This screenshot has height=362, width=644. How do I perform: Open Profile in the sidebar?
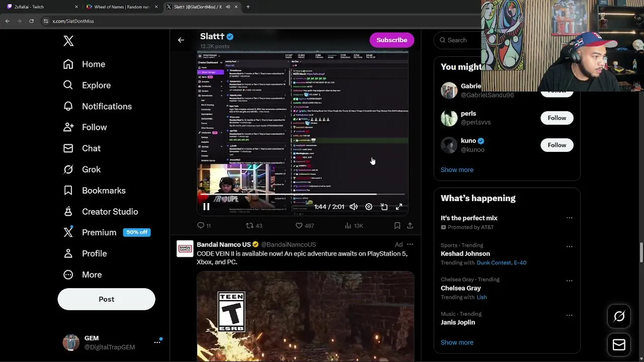[x=85, y=253]
